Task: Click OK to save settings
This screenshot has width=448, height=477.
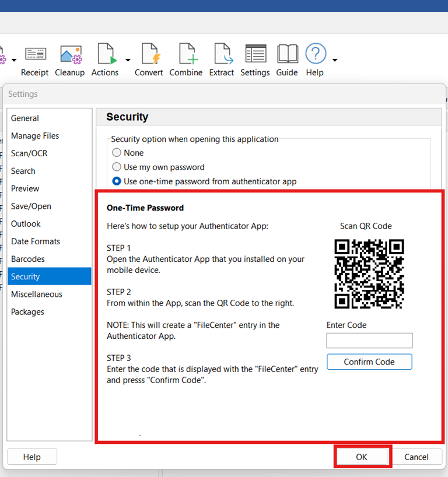Action: pyautogui.click(x=362, y=457)
